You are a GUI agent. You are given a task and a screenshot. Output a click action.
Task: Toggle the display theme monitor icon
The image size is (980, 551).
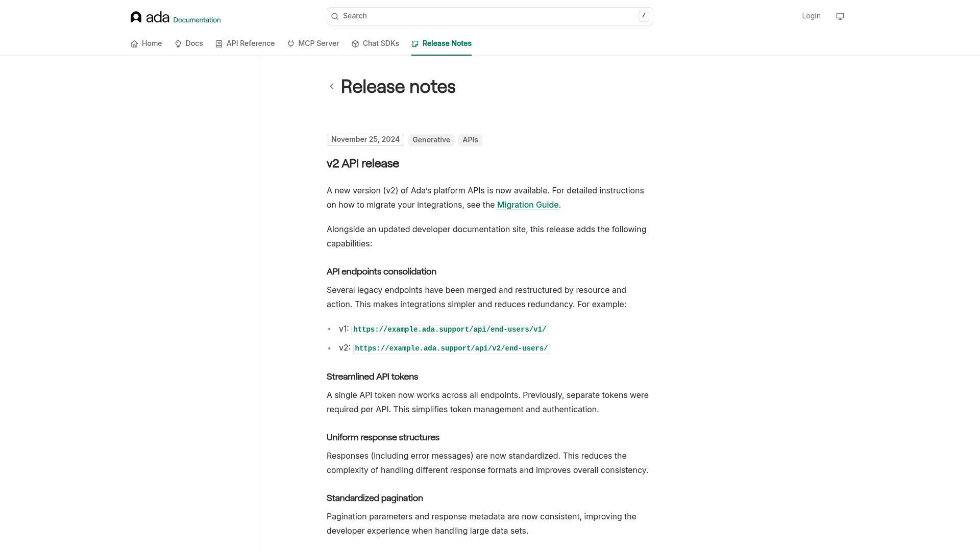pyautogui.click(x=840, y=16)
